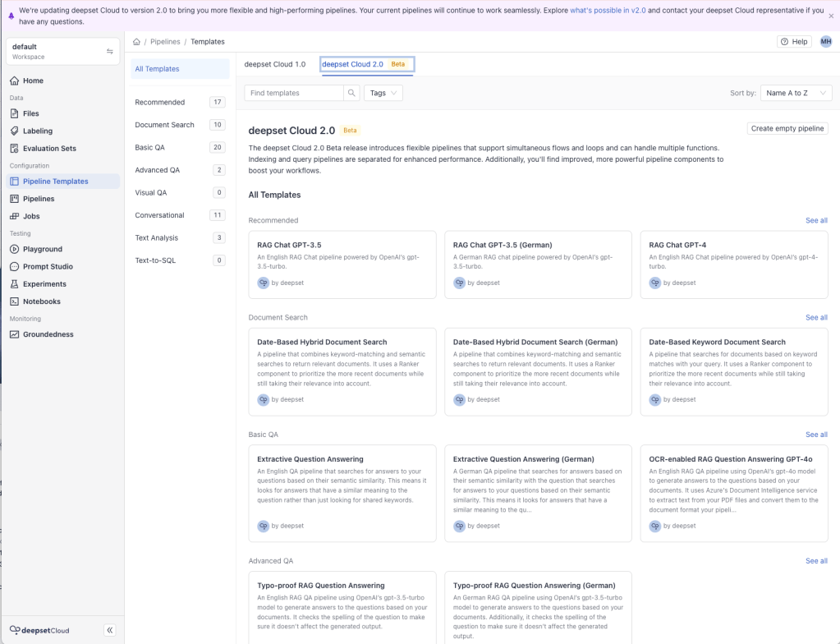Click See all for Document Search templates
Screen dimensions: 840x644
[x=816, y=318]
